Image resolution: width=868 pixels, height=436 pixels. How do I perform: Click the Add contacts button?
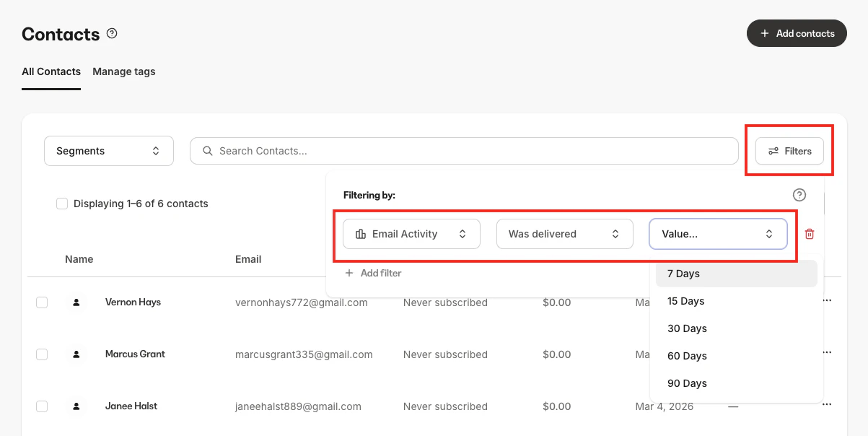(797, 33)
